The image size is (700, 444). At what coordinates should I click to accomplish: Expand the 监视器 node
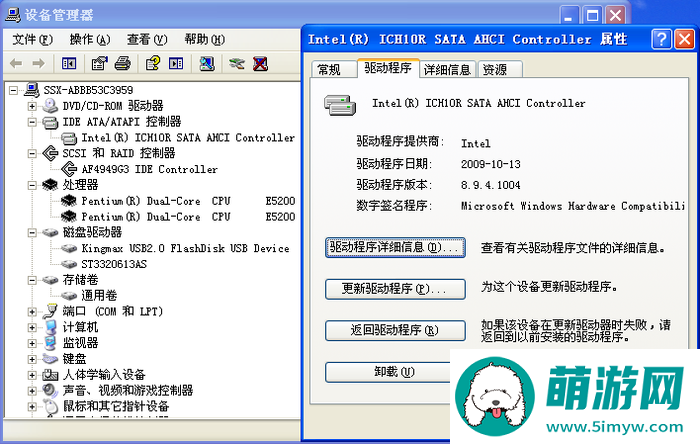tap(32, 343)
